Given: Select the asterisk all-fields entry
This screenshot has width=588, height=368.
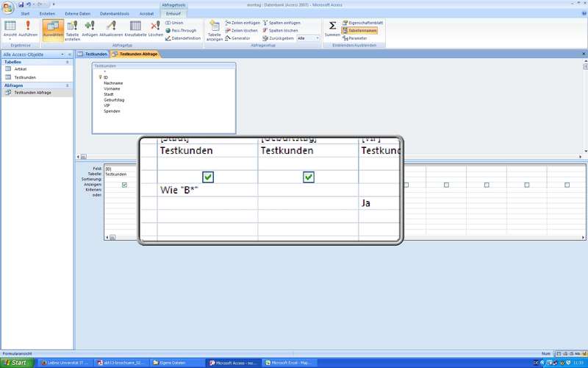Looking at the screenshot, I should tap(105, 71).
